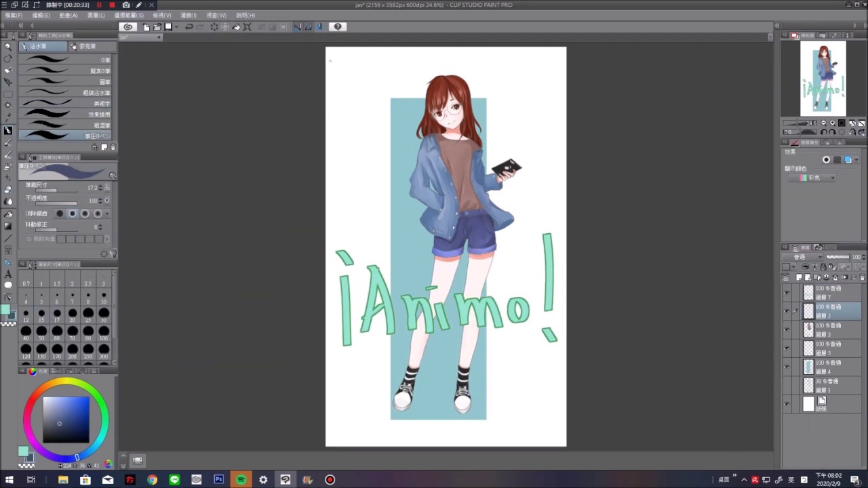This screenshot has height=488, width=868.
Task: Enable the vector snap checkbox in tool property
Action: (28, 239)
